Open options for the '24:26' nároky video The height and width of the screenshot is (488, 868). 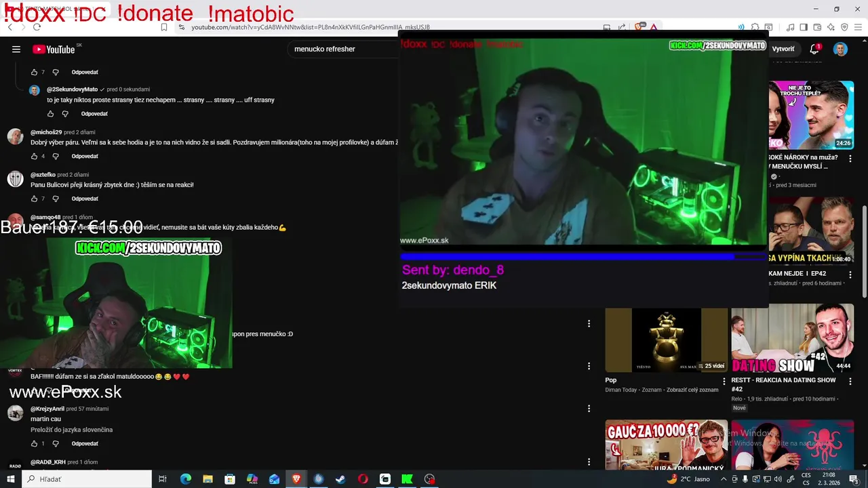tap(850, 159)
